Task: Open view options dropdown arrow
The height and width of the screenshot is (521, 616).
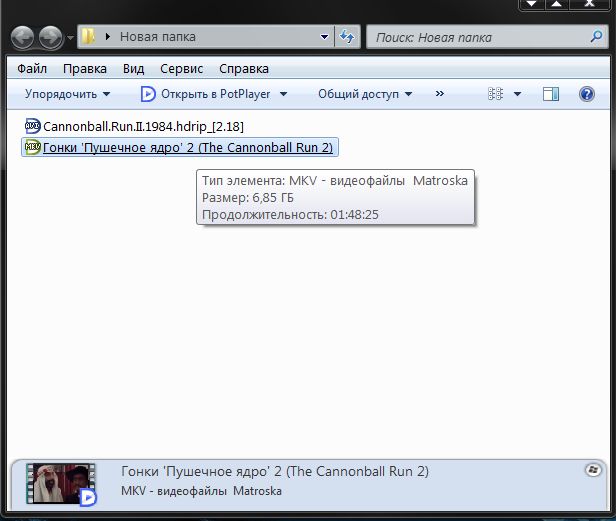Action: pyautogui.click(x=517, y=94)
